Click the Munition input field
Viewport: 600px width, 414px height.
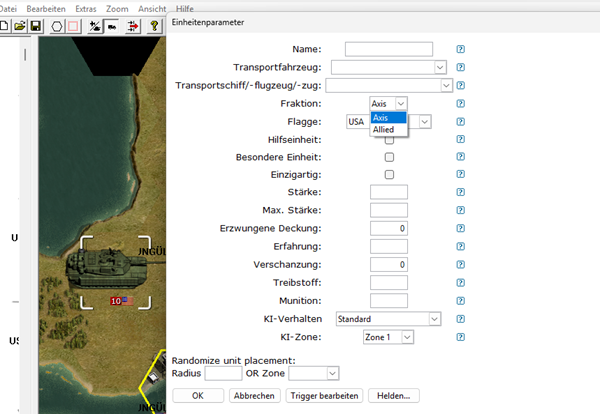click(x=389, y=301)
